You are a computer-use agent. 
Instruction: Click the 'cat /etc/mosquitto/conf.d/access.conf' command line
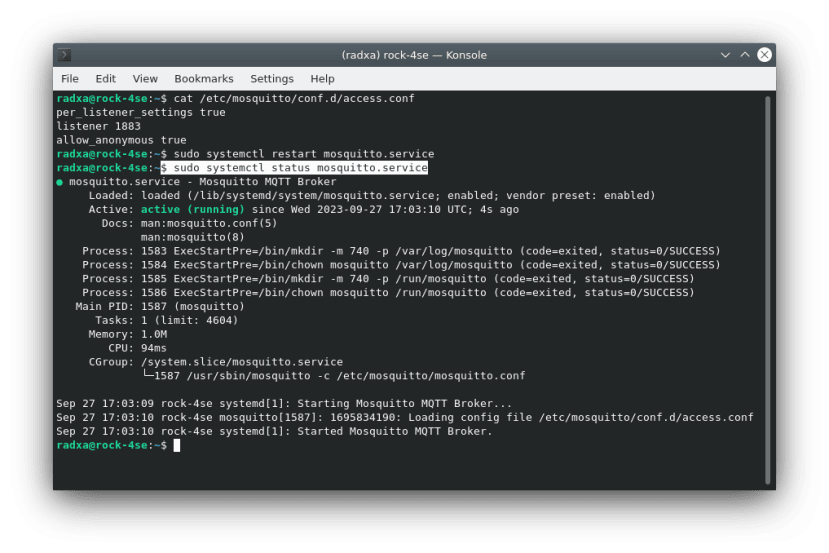pos(294,98)
